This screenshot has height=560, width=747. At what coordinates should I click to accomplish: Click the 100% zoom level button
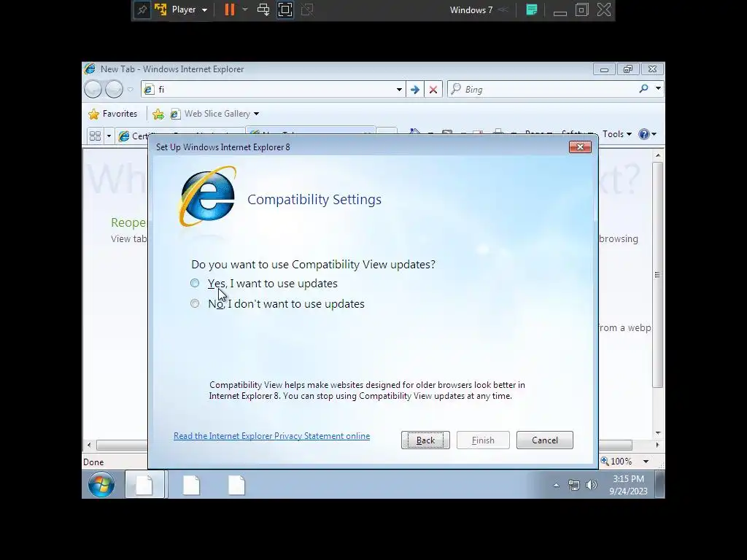pos(616,462)
